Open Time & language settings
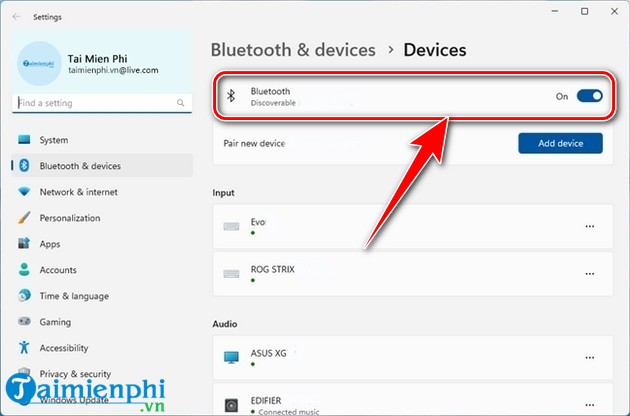 coord(102,296)
